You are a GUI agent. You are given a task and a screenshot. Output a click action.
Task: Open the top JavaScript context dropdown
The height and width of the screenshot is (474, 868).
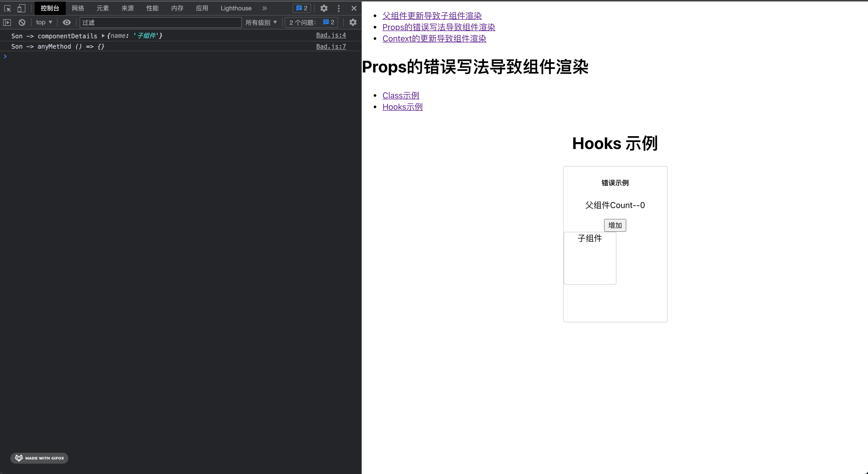44,22
